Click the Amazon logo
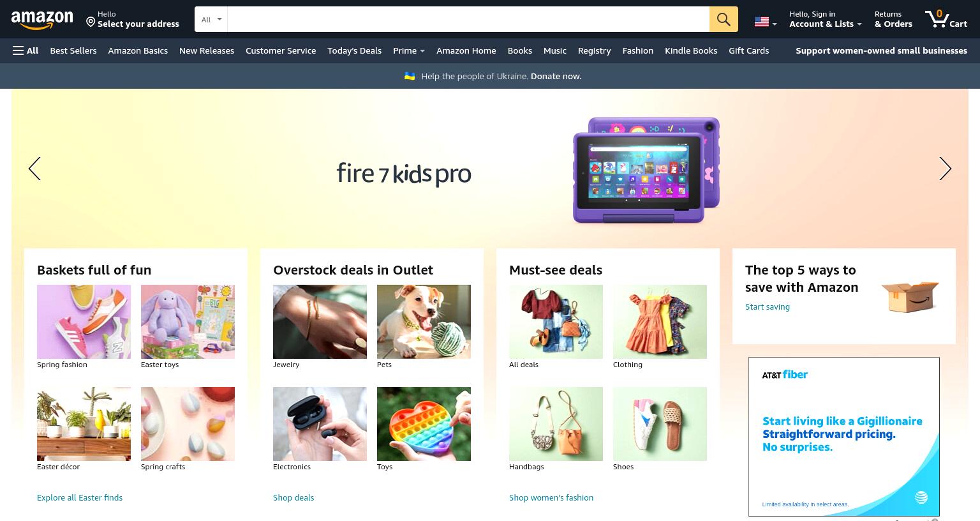980x521 pixels. 42,20
